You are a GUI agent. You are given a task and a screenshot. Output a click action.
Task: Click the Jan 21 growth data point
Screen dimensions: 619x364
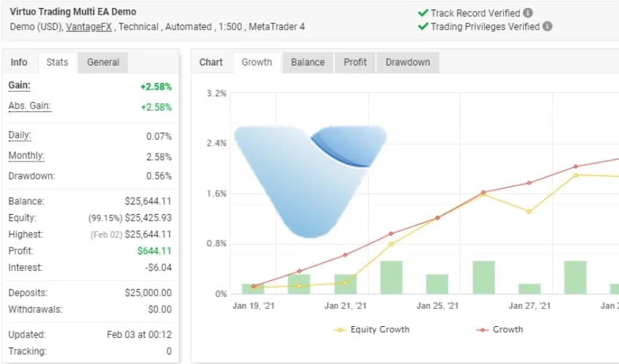point(345,255)
